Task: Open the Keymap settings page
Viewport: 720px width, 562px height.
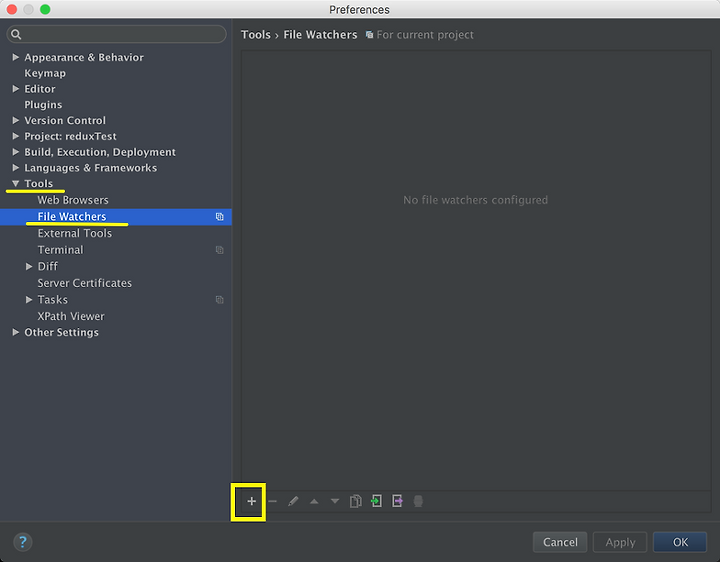Action: pyautogui.click(x=45, y=73)
